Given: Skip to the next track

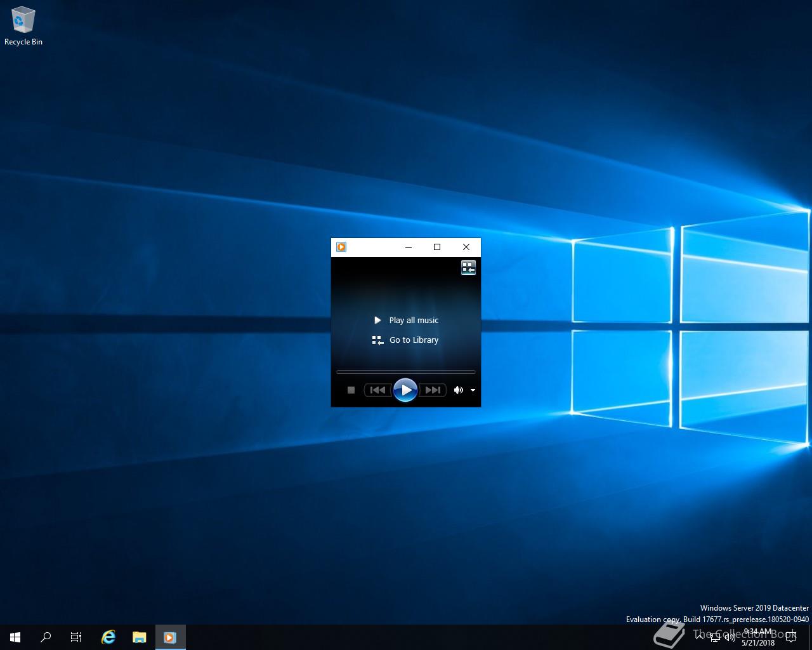Looking at the screenshot, I should (433, 390).
